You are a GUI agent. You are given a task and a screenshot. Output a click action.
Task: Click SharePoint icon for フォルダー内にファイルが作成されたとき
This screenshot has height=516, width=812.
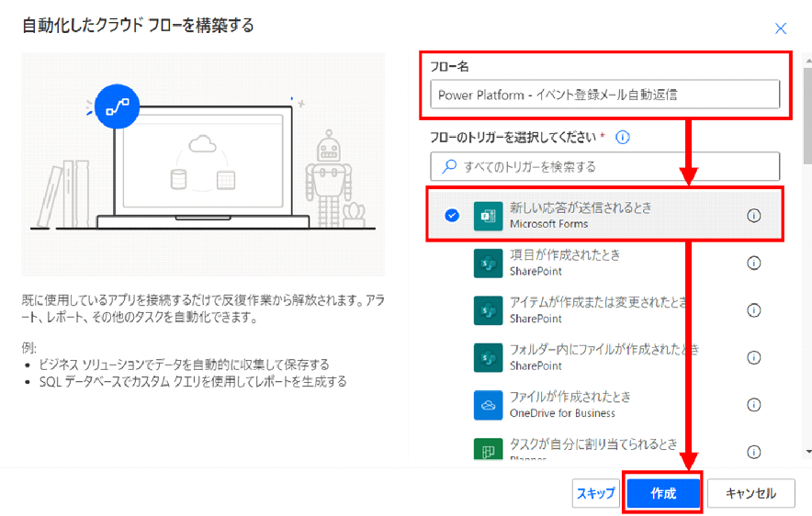tap(488, 358)
